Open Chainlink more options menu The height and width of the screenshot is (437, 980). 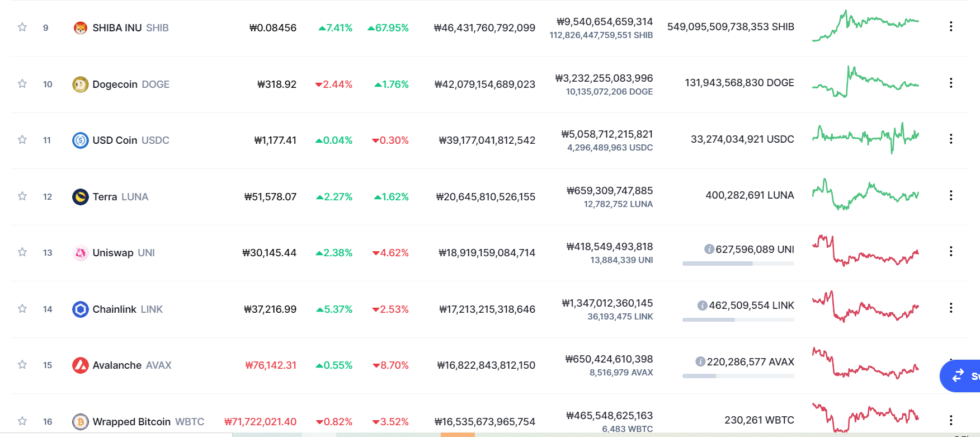click(951, 308)
